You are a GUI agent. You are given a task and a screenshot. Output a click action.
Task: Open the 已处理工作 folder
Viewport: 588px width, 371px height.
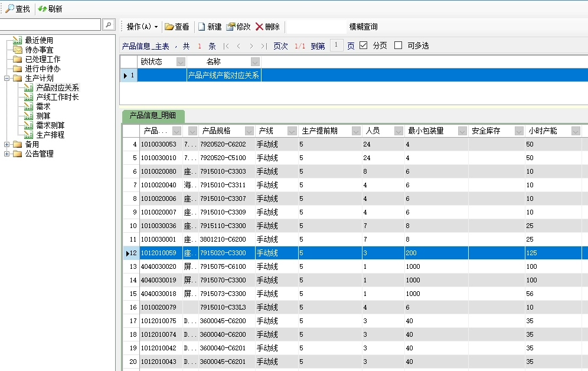[x=43, y=59]
